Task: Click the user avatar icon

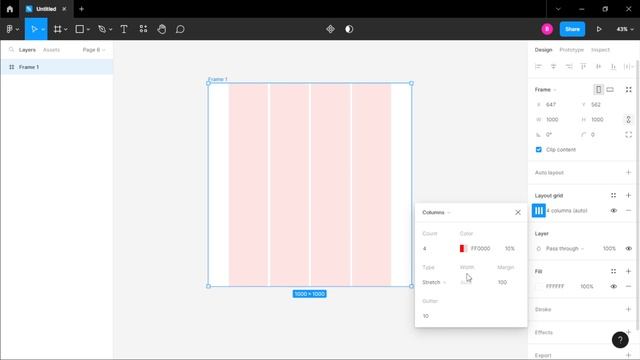Action: 547,29
